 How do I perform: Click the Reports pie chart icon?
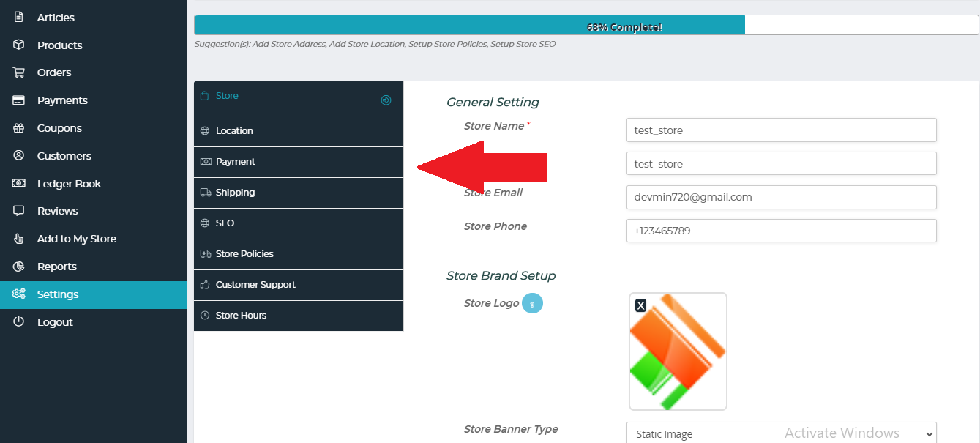19,267
